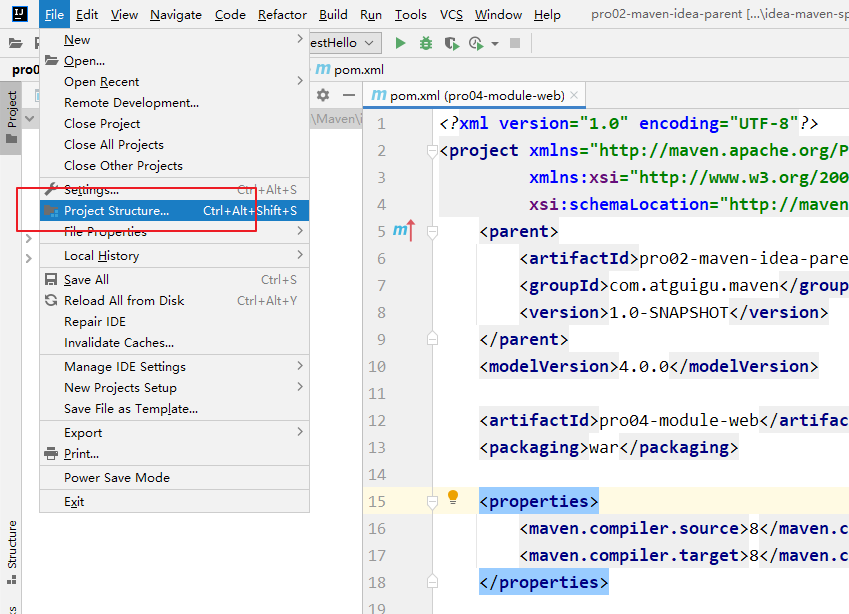This screenshot has width=849, height=614.
Task: Open the Build menu
Action: (333, 15)
